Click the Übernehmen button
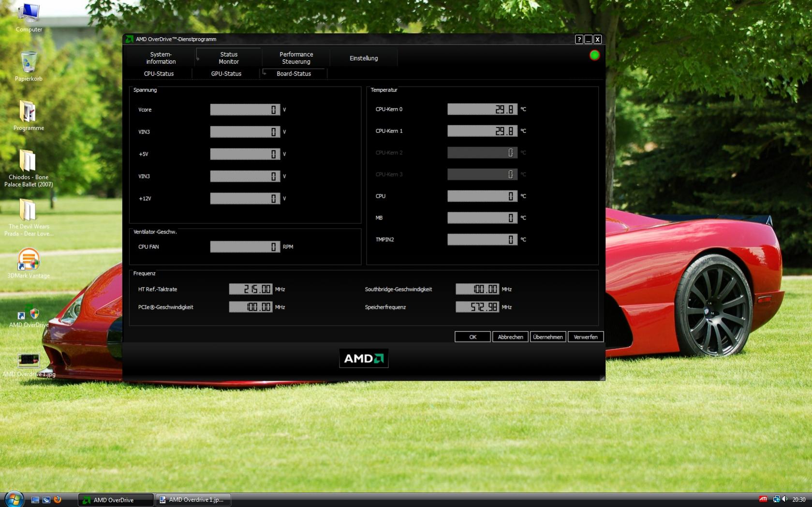The height and width of the screenshot is (507, 812). tap(548, 337)
